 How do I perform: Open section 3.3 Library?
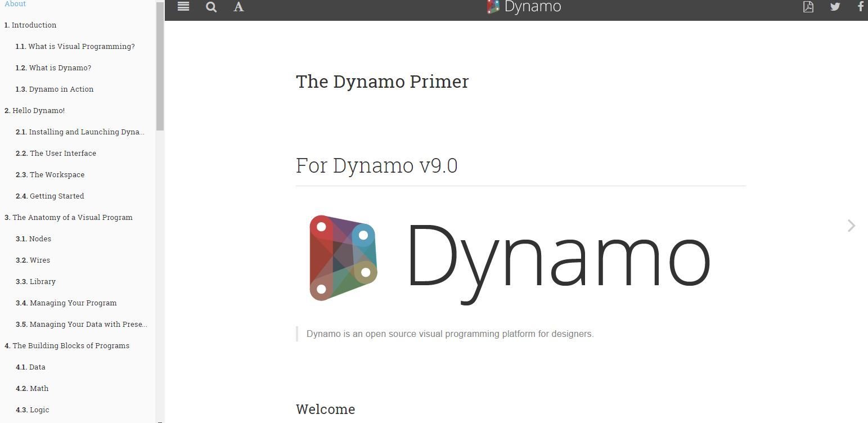tap(35, 281)
